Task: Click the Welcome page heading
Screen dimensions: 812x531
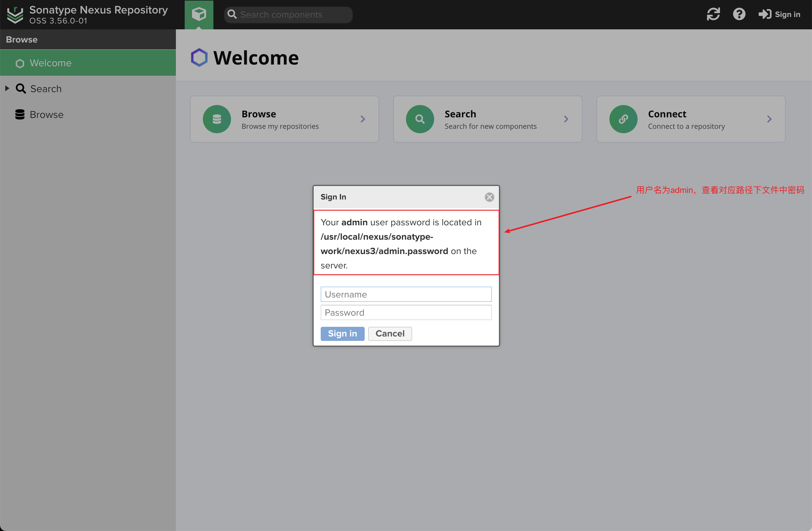Action: click(256, 58)
